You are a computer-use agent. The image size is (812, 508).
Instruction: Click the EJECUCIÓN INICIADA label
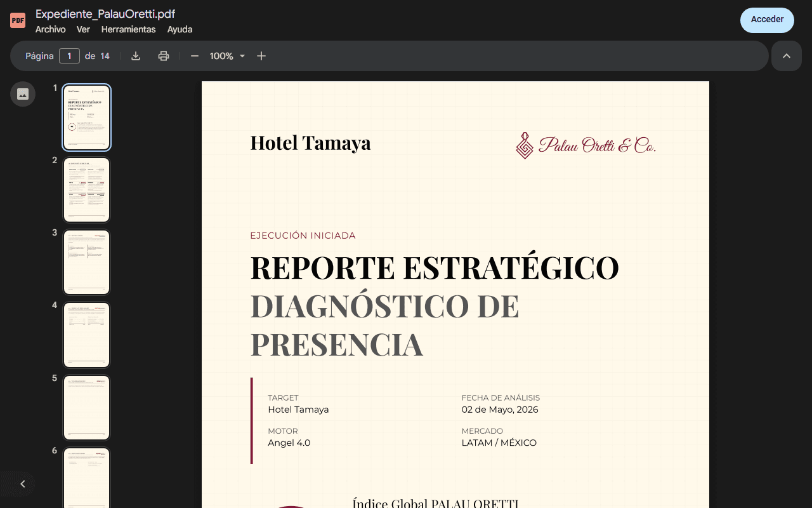click(303, 236)
